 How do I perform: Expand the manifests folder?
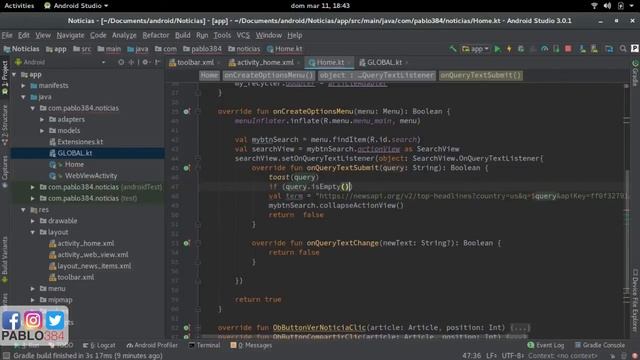click(24, 86)
